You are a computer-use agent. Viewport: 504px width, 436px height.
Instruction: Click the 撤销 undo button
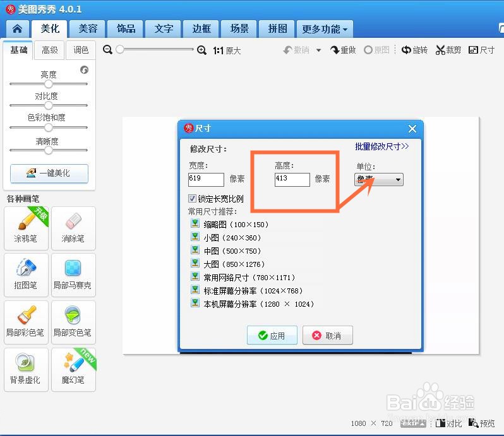296,50
